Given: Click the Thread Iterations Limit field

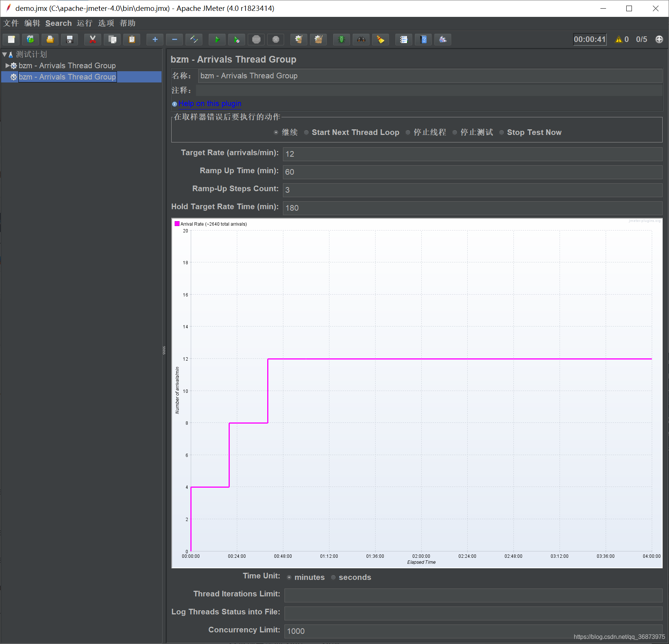Looking at the screenshot, I should 473,595.
